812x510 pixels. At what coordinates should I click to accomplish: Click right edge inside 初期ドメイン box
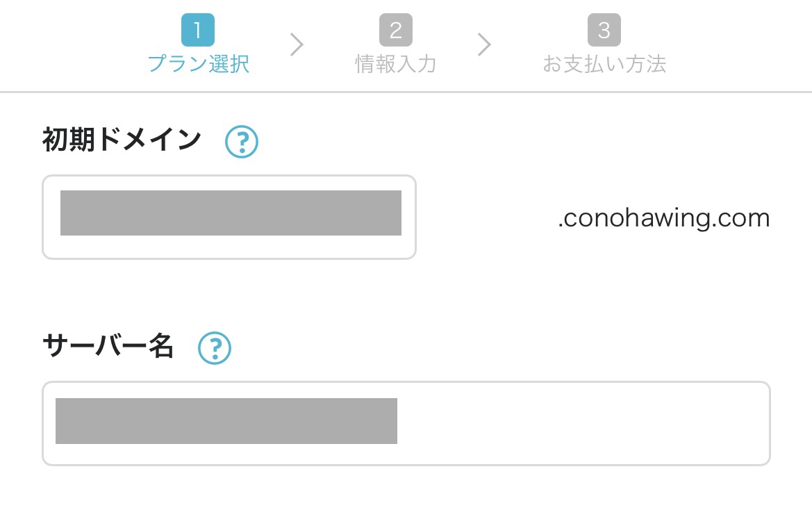(x=408, y=217)
